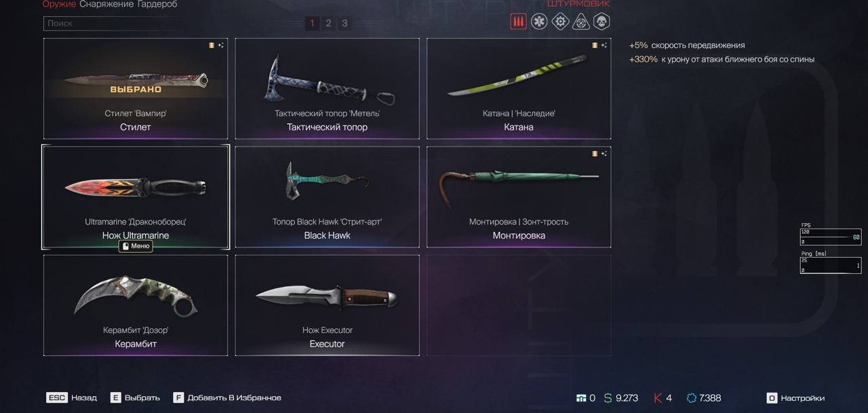The height and width of the screenshot is (413, 868).
Task: Go to page 2 of weapons
Action: 328,23
